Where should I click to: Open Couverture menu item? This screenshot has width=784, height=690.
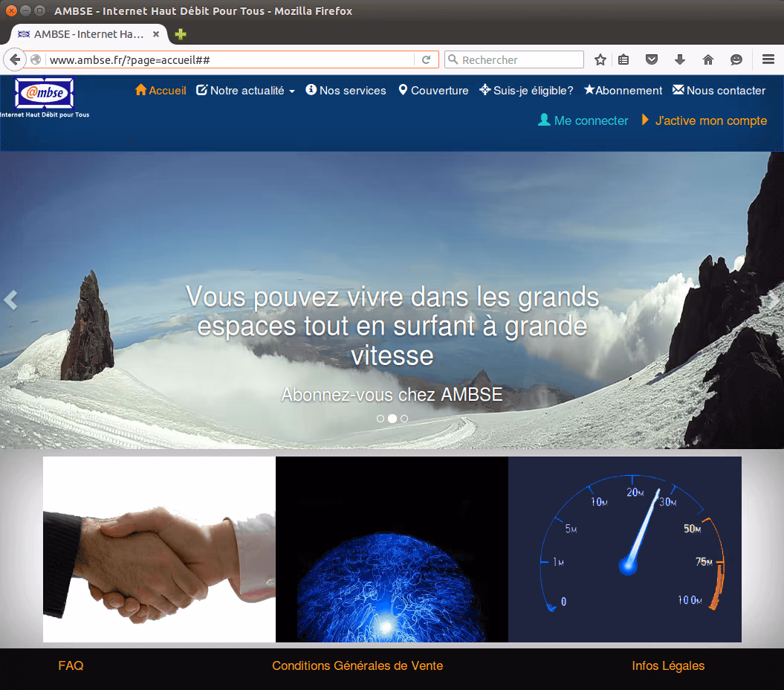(x=433, y=91)
